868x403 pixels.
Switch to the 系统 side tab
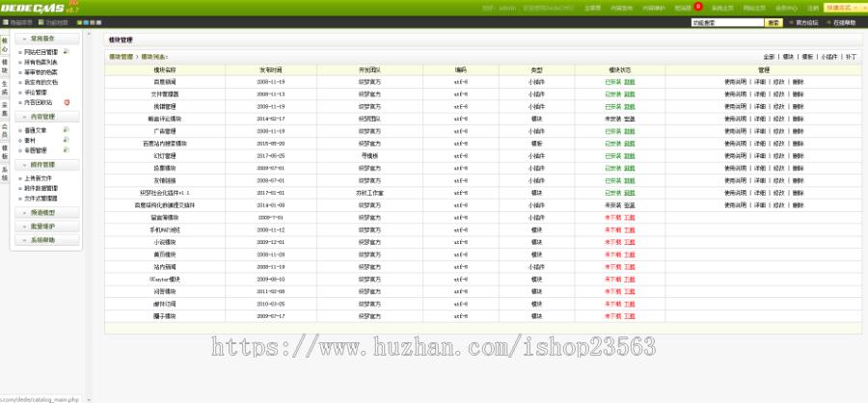tap(5, 174)
